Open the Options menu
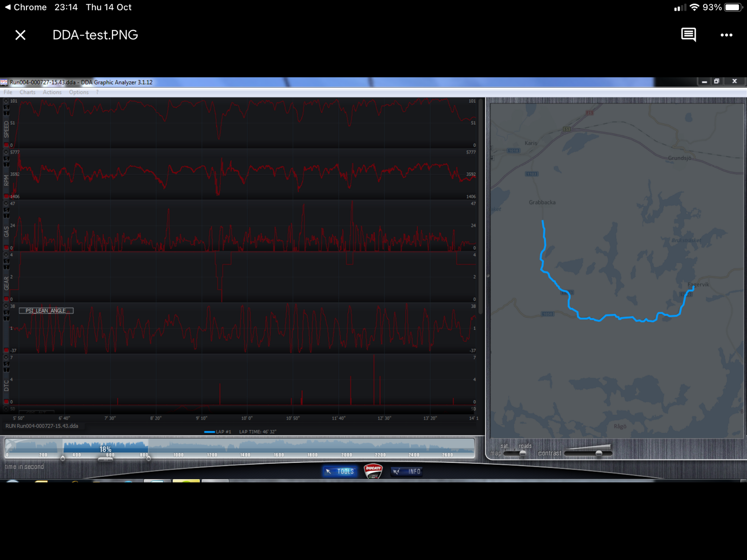The height and width of the screenshot is (560, 747). point(79,92)
